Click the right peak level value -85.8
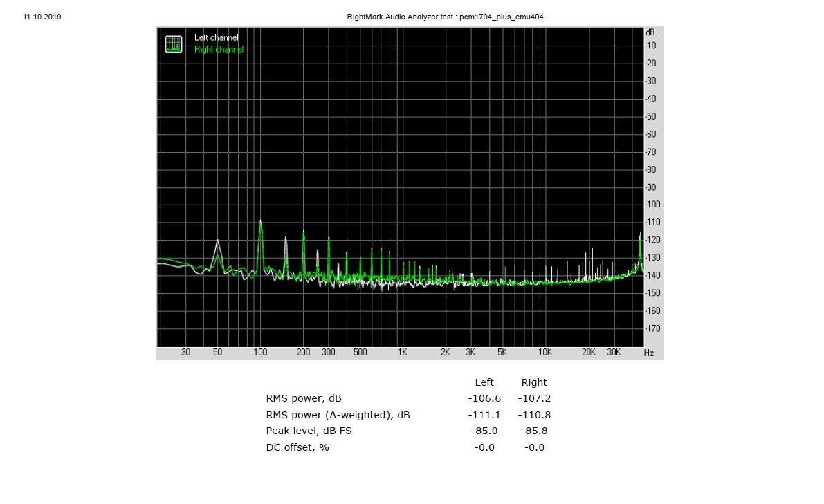Screen dimensions: 824x504 point(534,431)
